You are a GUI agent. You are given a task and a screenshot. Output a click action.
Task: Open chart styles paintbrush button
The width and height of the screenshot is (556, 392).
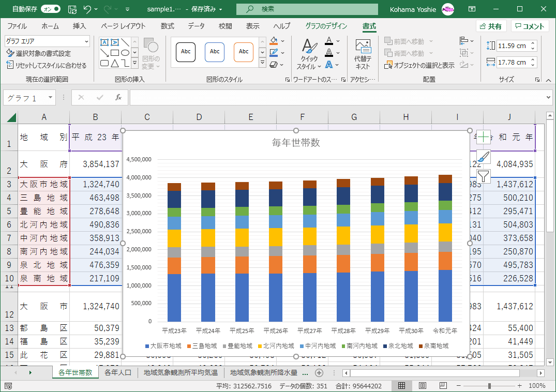483,157
